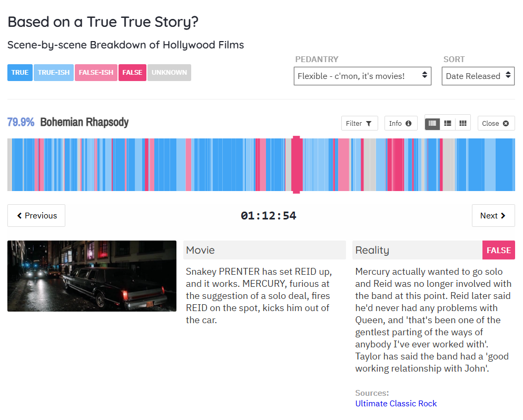Click the Info circle button

coord(400,123)
